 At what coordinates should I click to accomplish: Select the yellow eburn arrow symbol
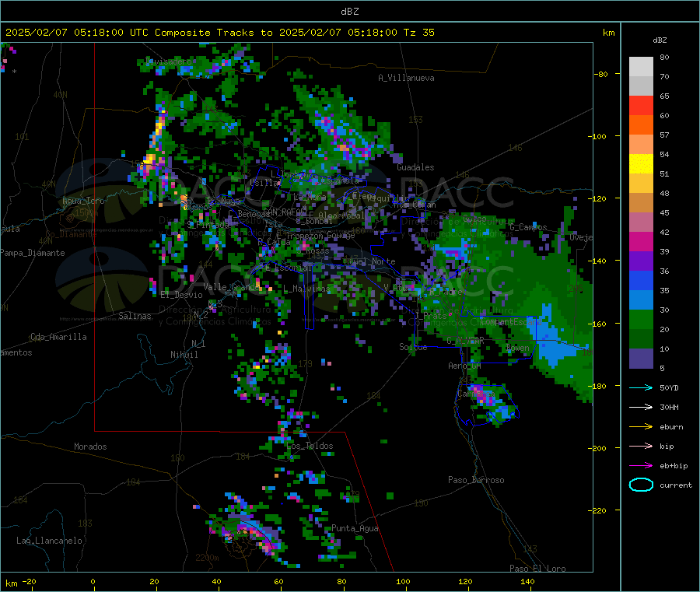[x=641, y=427]
